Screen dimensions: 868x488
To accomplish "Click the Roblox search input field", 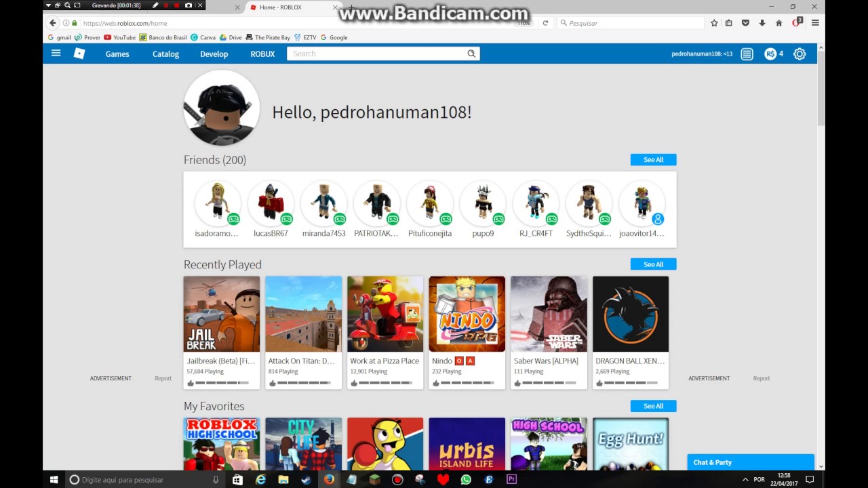I will click(x=376, y=54).
